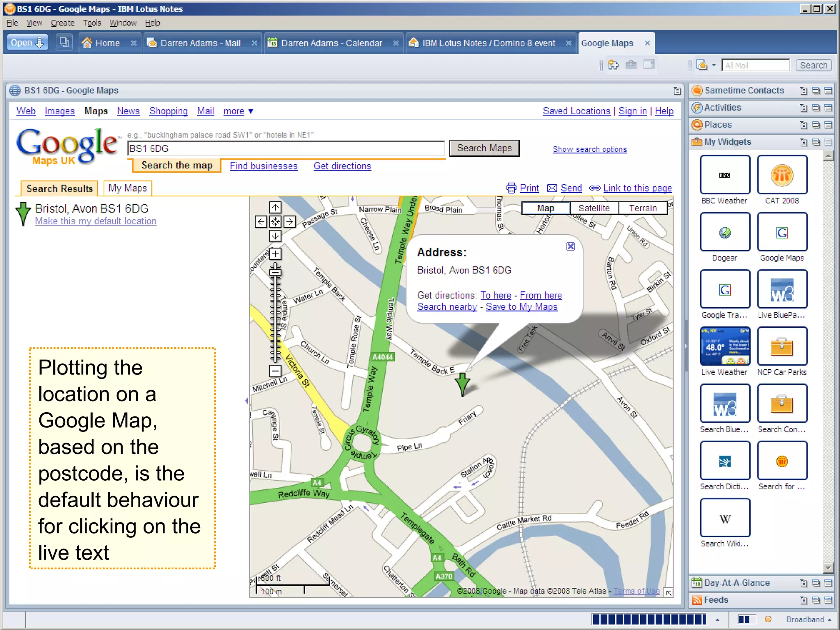Open Search Contacts widget
The image size is (840, 630).
pos(782,404)
